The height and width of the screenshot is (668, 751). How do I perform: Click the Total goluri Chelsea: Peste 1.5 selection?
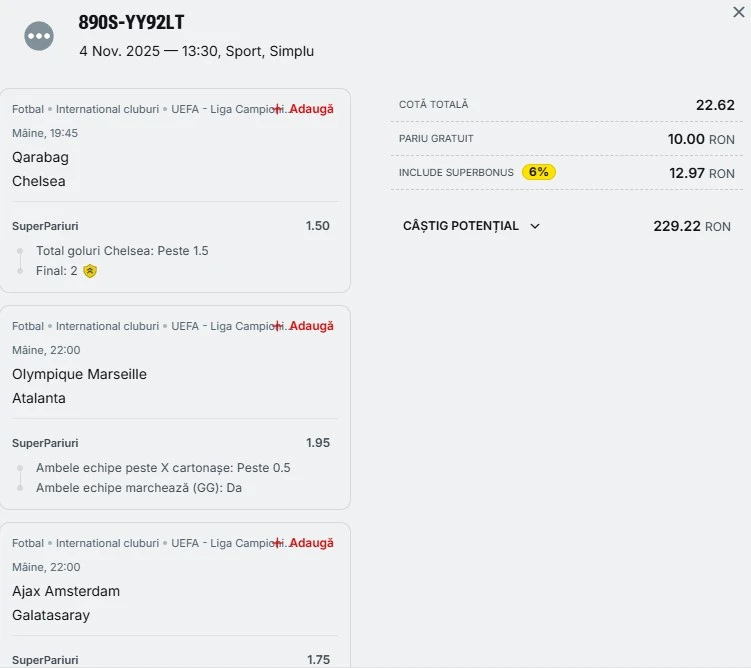122,251
